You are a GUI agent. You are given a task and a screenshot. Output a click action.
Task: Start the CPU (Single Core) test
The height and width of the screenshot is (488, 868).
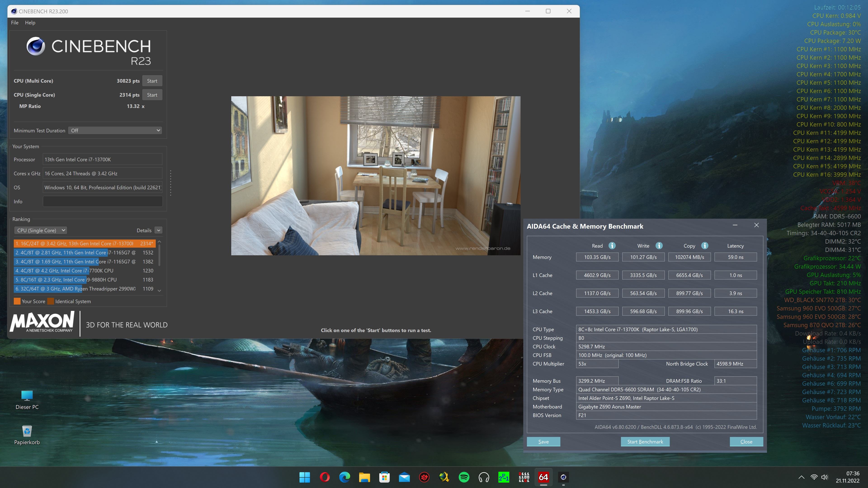coord(152,95)
